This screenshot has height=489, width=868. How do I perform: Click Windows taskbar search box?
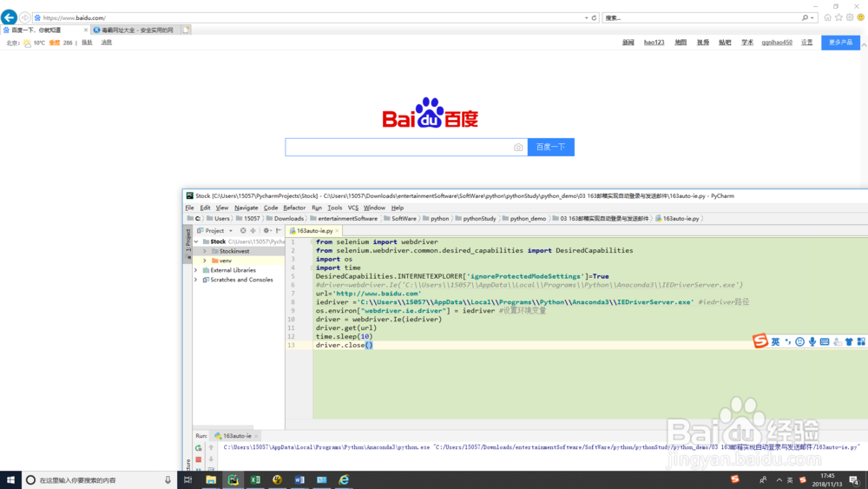coord(100,479)
